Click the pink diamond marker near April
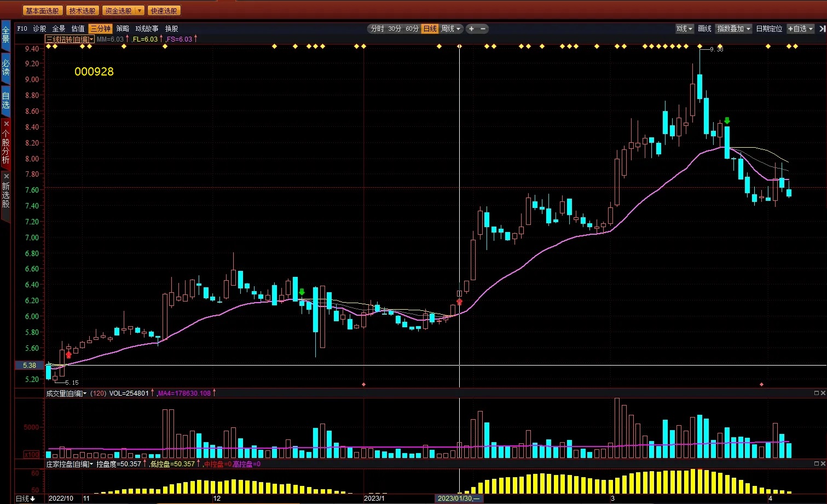The height and width of the screenshot is (504, 827). coord(762,385)
